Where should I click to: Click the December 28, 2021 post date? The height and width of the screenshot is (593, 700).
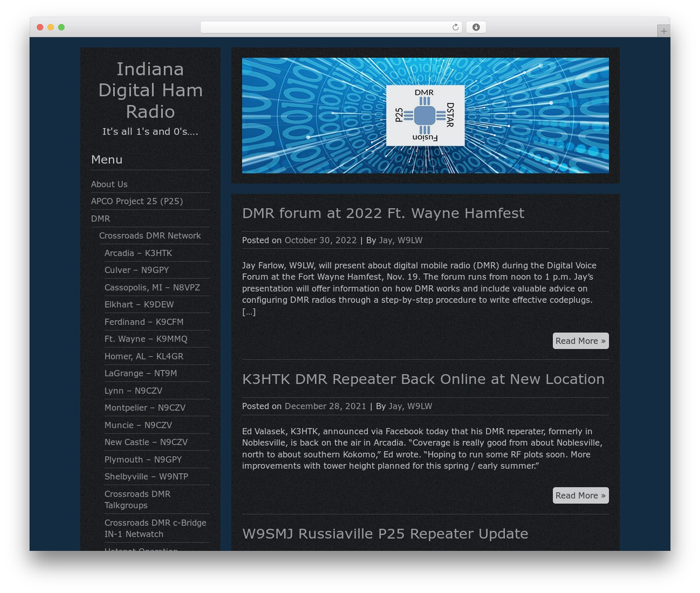coord(325,406)
